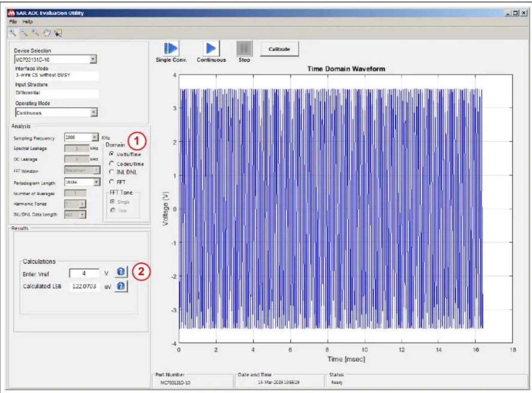Open the File menu
Viewport: 532px width, 393px height.
[x=13, y=21]
